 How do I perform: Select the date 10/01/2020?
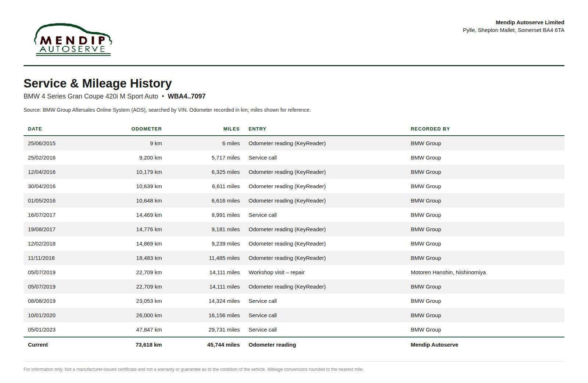(42, 315)
